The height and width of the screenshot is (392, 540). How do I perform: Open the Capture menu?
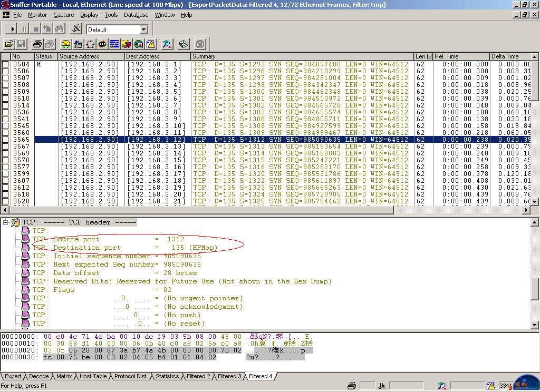(63, 15)
